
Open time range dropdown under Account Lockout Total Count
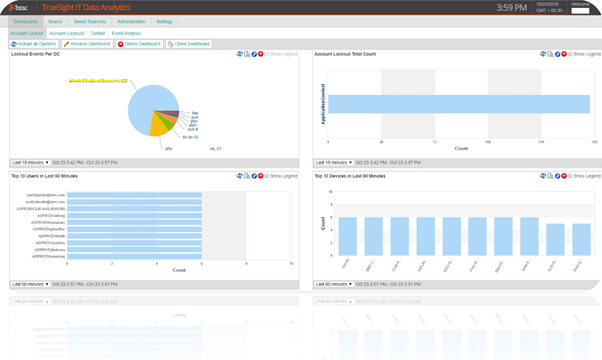[334, 163]
